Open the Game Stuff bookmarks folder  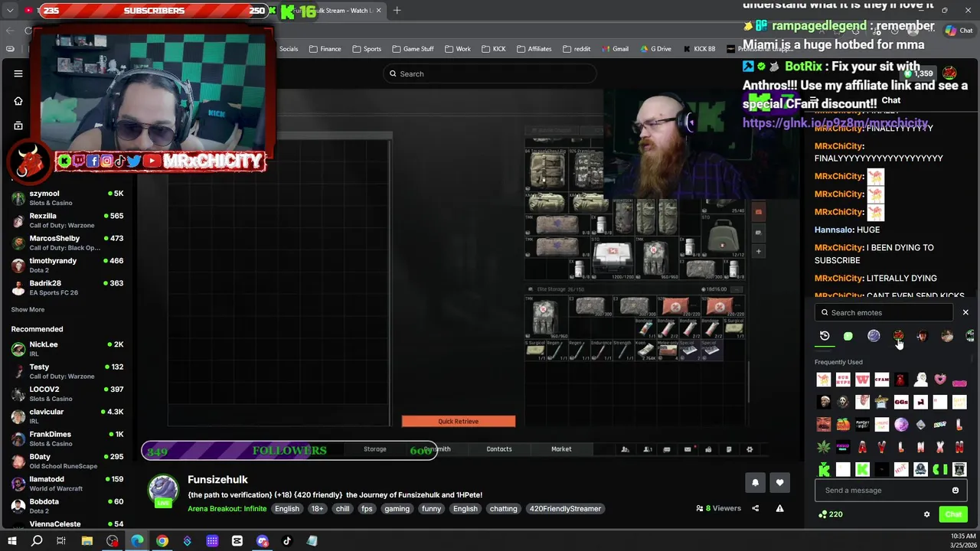413,49
